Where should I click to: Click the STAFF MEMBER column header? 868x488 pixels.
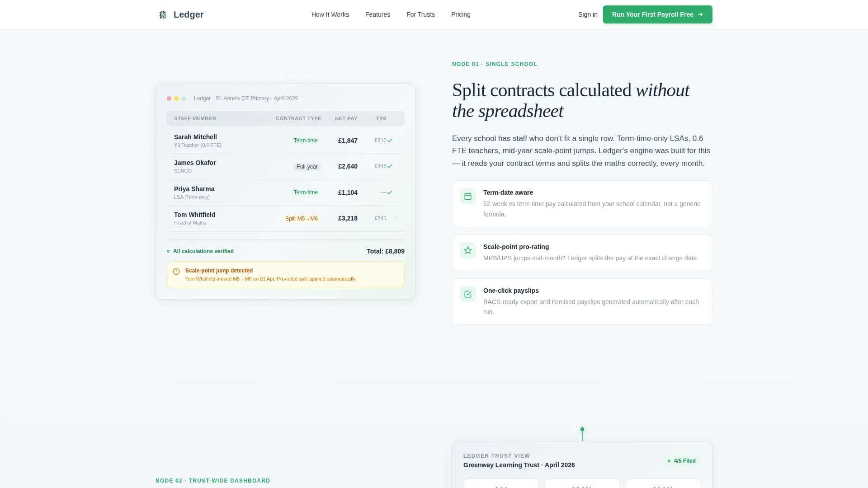[195, 118]
